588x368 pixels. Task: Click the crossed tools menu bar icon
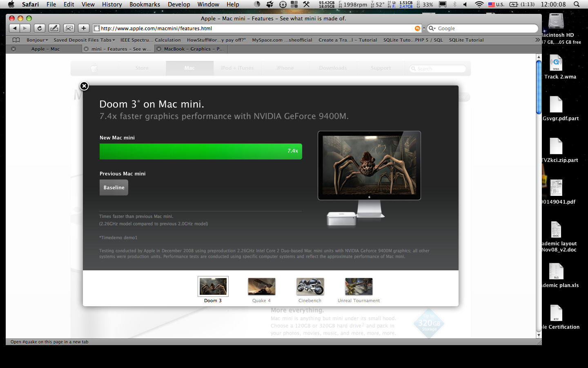[306, 4]
